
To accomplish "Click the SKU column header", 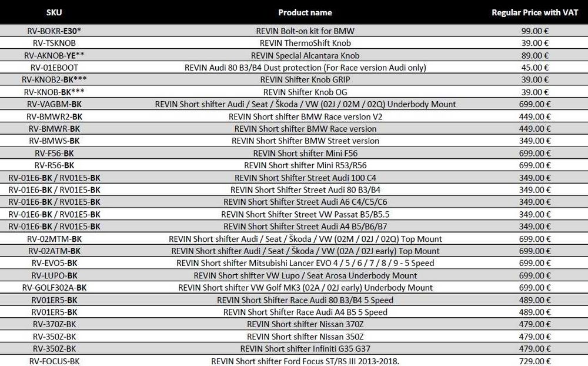I will pos(54,12).
